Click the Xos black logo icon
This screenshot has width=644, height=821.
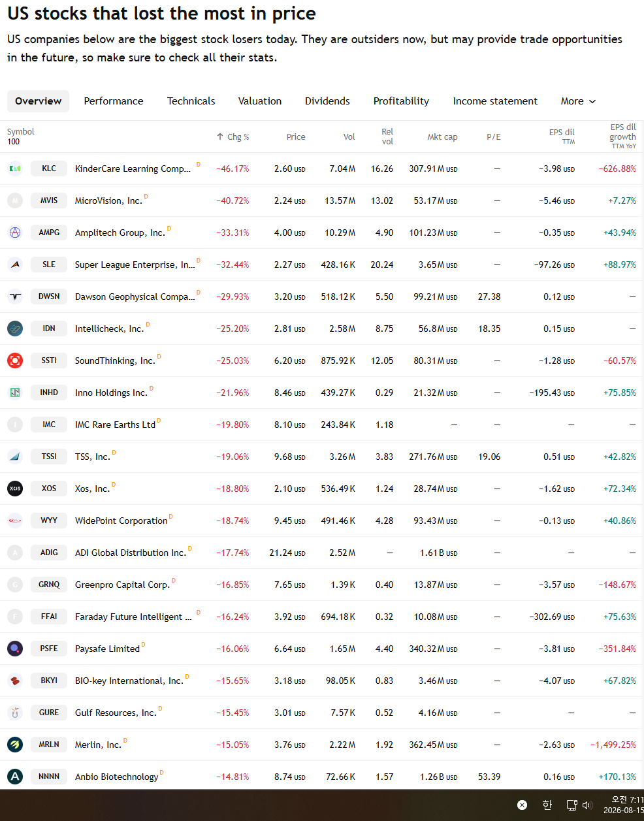point(15,489)
